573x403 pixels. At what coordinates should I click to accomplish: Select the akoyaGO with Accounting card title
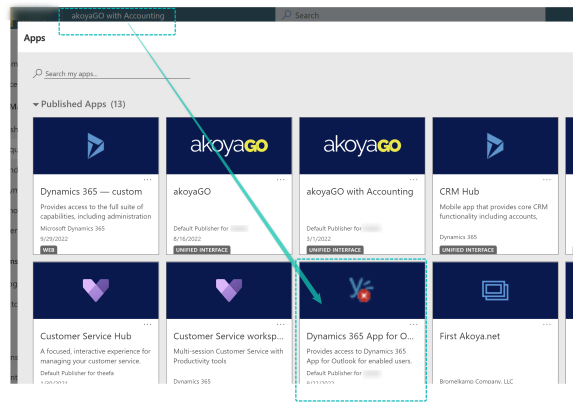point(360,191)
